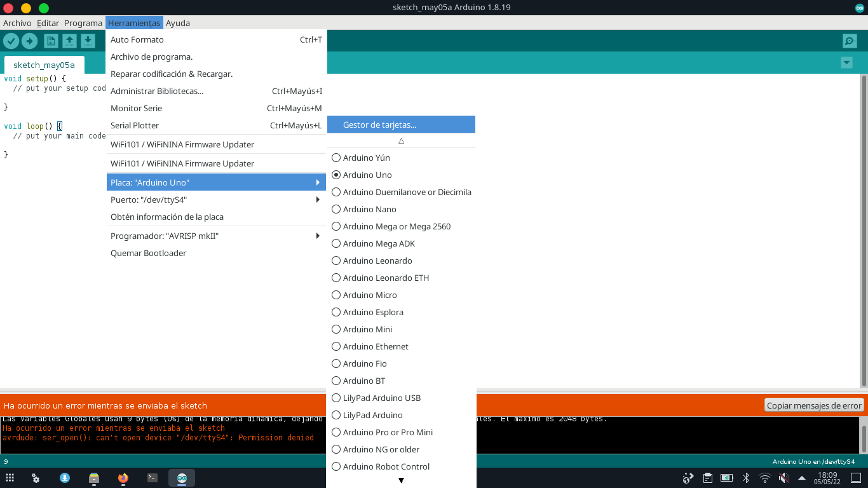
Task: Click the Save sketch down-arrow icon
Action: (88, 41)
